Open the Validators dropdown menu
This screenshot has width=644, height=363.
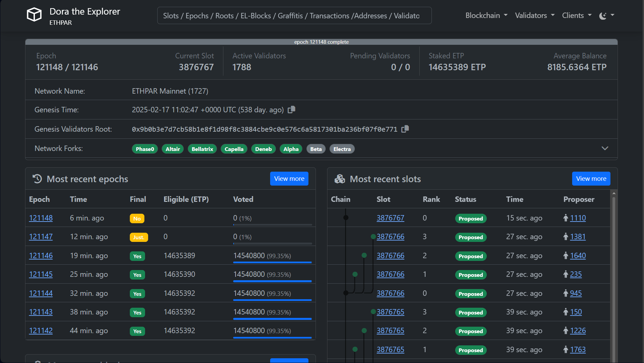(x=535, y=16)
